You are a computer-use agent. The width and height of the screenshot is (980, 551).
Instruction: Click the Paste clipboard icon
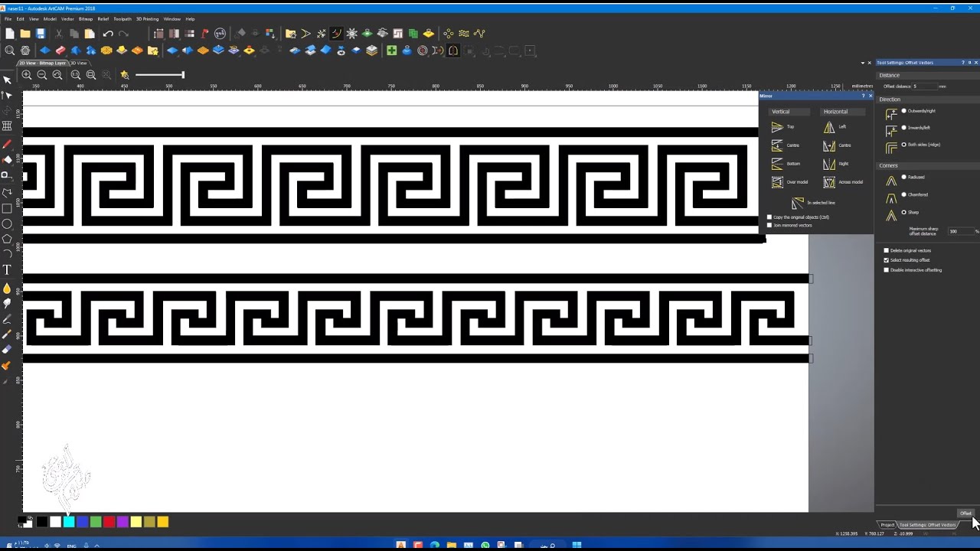pos(90,34)
